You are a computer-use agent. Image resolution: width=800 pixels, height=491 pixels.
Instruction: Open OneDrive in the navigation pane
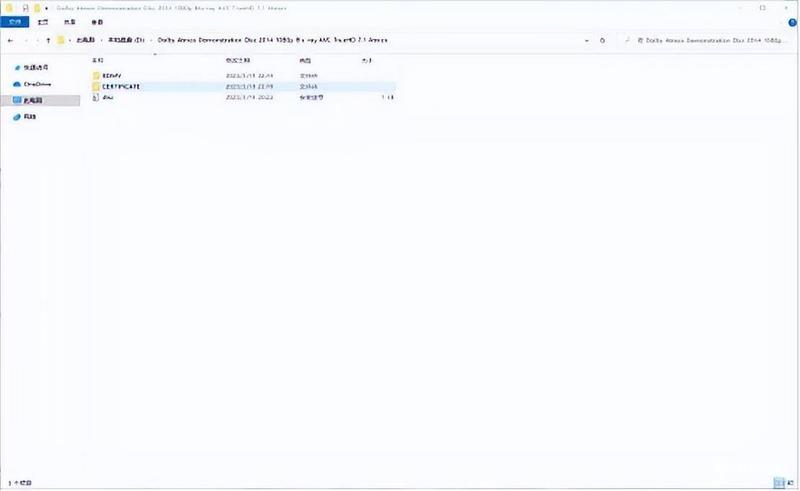pyautogui.click(x=33, y=84)
